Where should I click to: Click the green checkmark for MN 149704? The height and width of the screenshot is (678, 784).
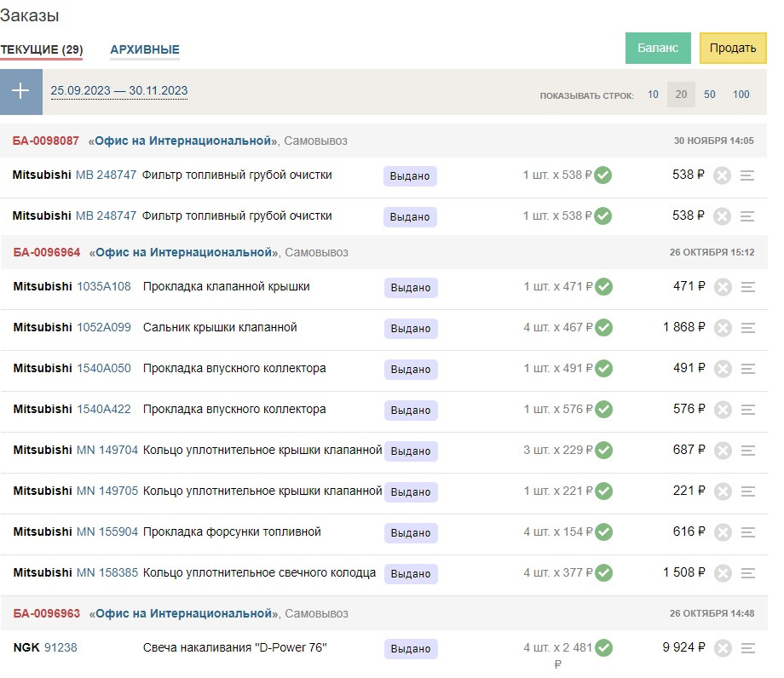tap(603, 450)
